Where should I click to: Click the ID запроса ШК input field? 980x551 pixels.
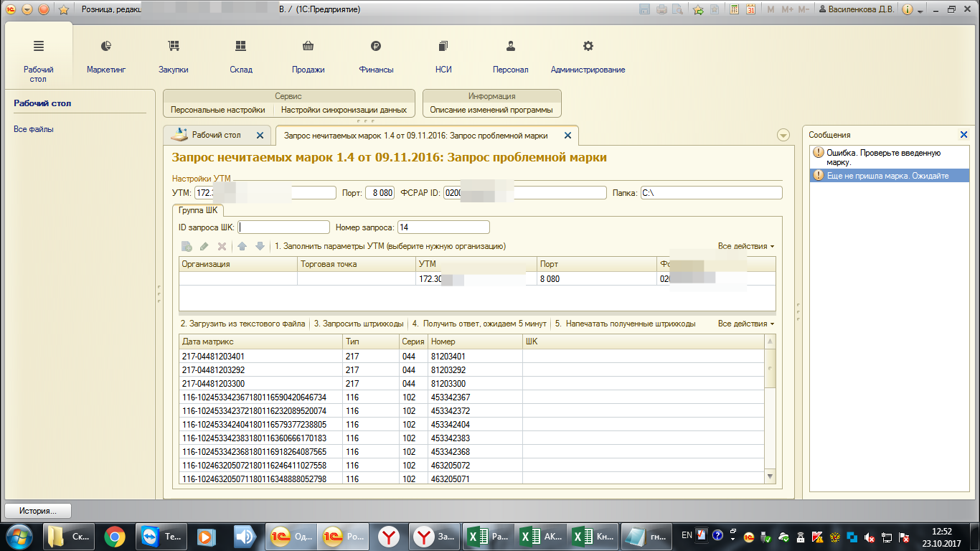(x=283, y=227)
